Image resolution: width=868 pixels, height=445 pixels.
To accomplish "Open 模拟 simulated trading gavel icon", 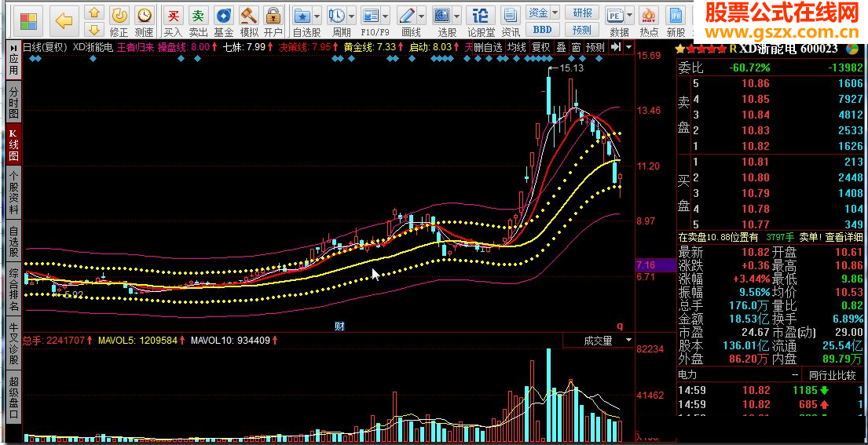I will (x=248, y=16).
